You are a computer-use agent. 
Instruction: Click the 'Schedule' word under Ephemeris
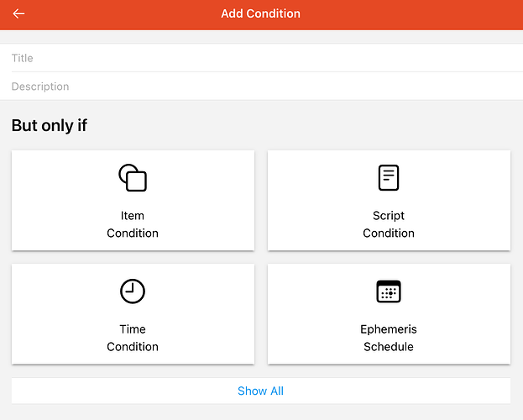click(x=389, y=347)
